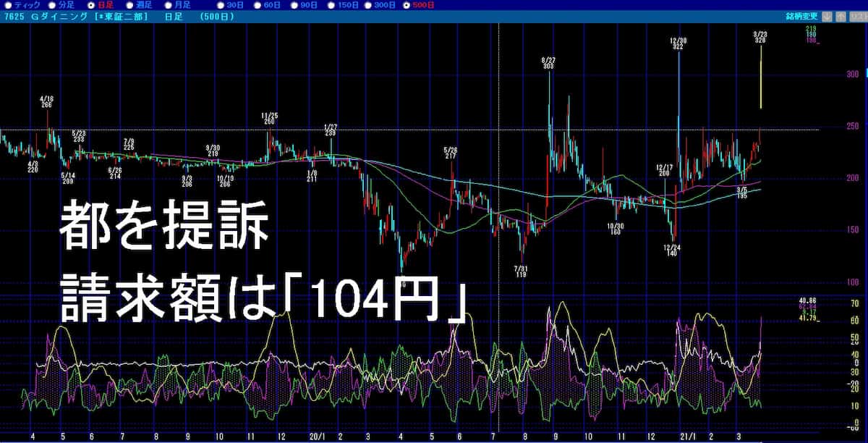The width and height of the screenshot is (868, 443).
Task: Click the 7/31 119 low price marker
Action: tap(520, 271)
